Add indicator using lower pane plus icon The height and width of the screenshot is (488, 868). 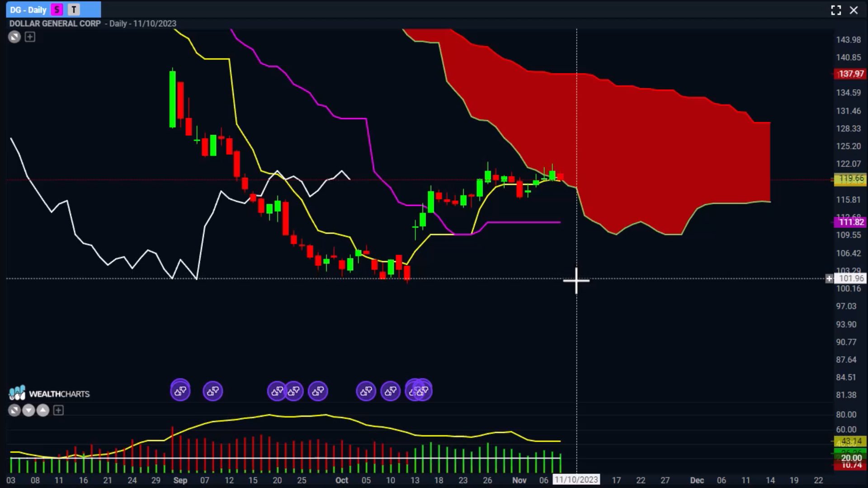tap(58, 410)
